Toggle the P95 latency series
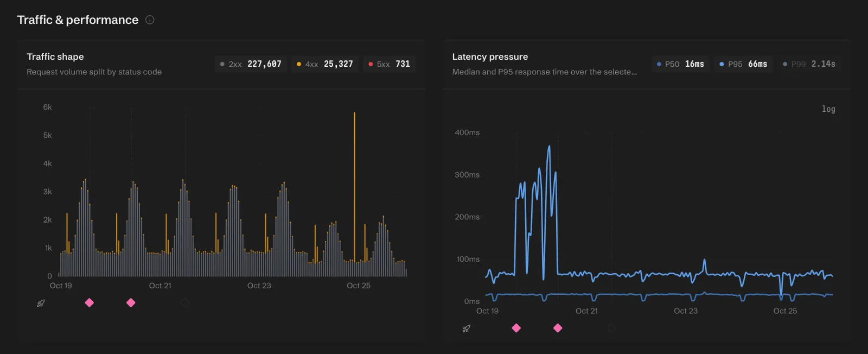The image size is (868, 354). [743, 64]
